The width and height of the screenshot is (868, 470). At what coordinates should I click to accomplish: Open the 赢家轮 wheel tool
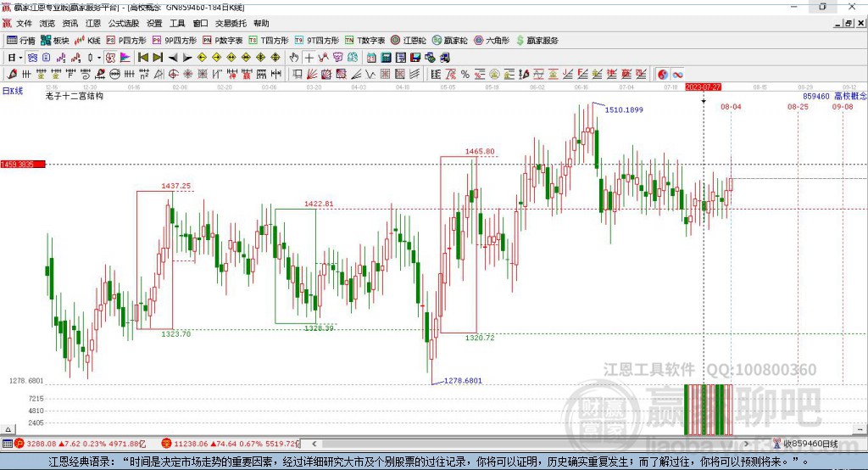(449, 41)
